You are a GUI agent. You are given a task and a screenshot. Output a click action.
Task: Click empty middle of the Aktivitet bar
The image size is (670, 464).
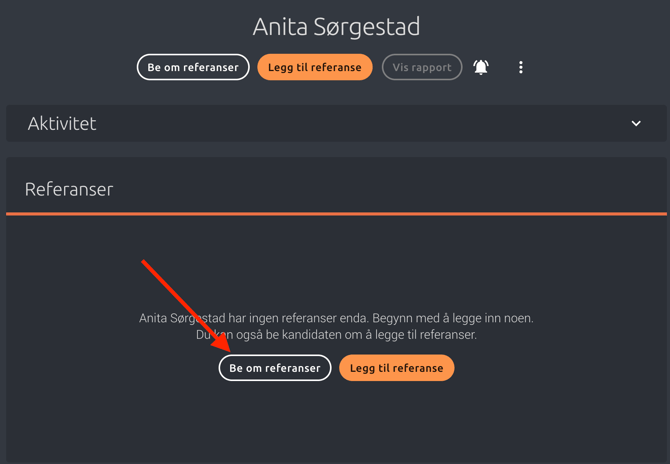pyautogui.click(x=340, y=124)
